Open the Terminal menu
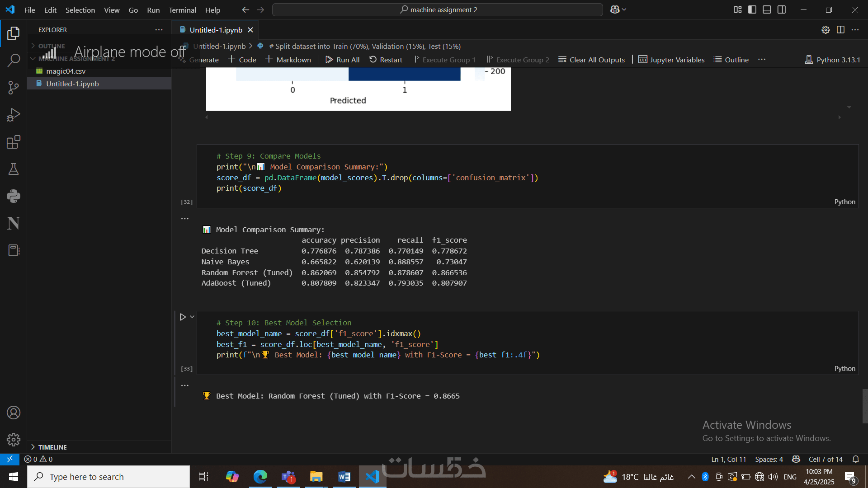This screenshot has height=488, width=868. click(182, 10)
